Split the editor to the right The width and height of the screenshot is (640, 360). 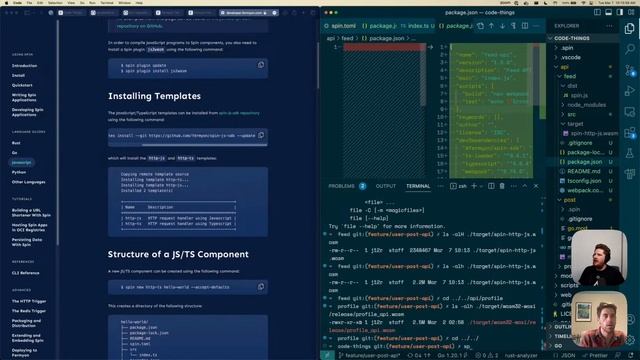tap(525, 26)
